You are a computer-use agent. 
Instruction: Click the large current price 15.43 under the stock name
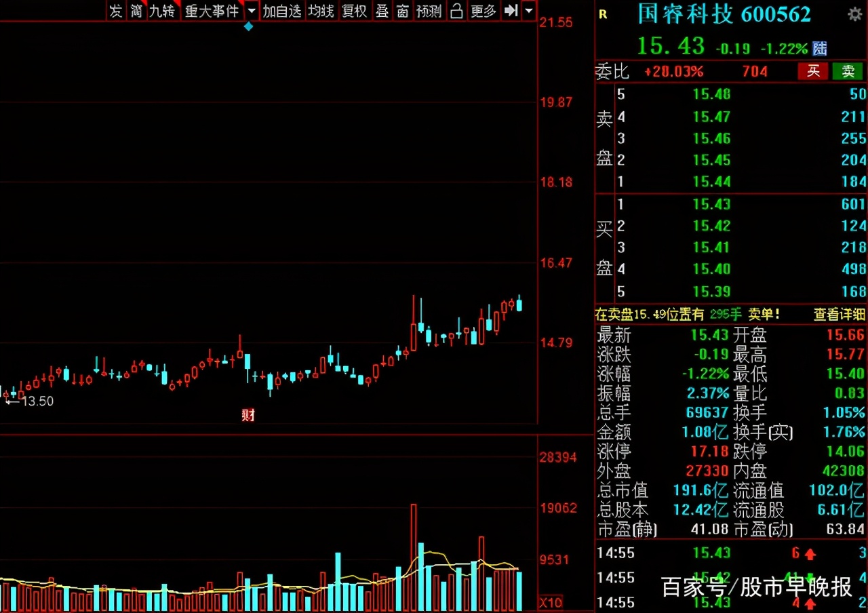tap(671, 45)
